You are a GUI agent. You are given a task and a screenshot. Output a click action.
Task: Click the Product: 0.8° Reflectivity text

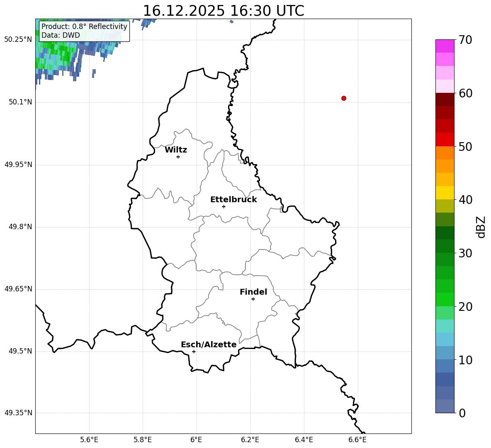coord(84,26)
